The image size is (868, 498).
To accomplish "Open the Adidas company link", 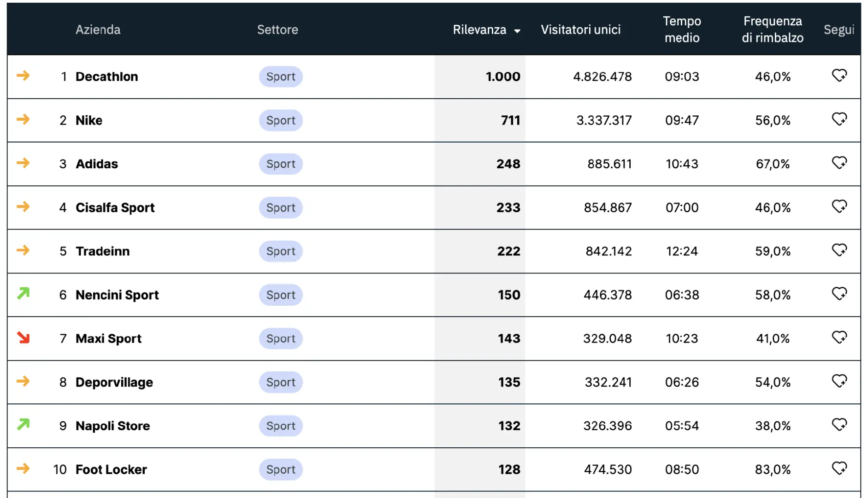I will tap(97, 164).
